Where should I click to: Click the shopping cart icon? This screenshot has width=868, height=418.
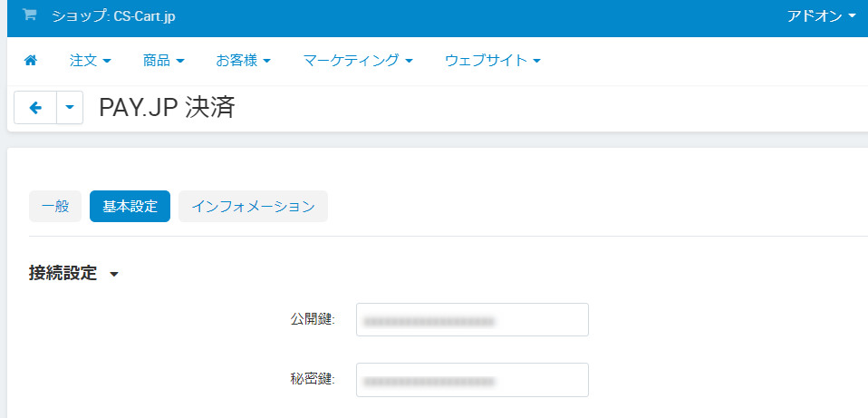[x=30, y=15]
